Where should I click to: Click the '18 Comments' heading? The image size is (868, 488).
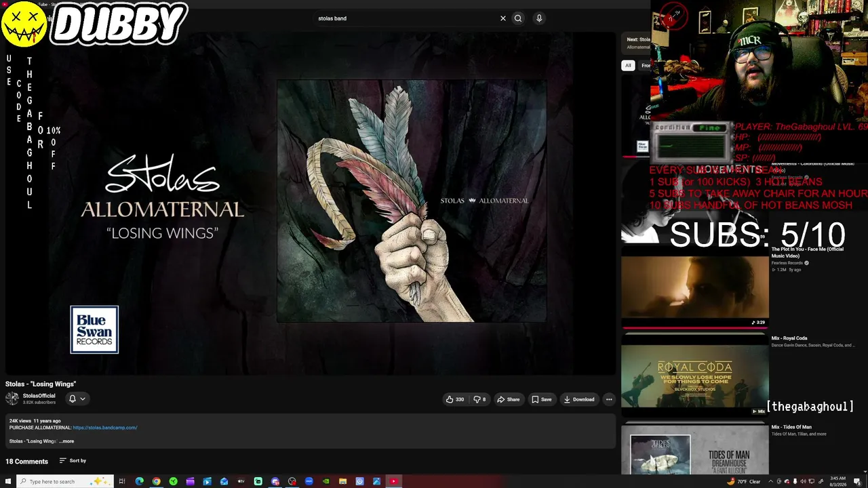tap(27, 462)
